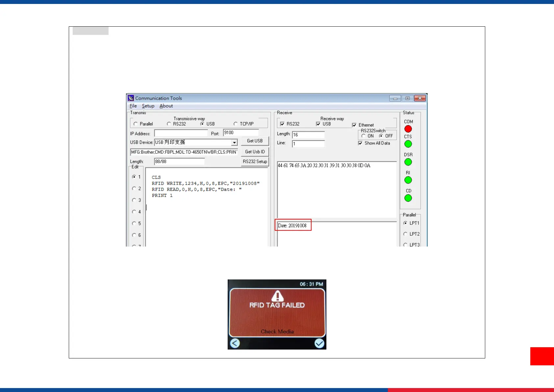Click the transmit Length field showing 88/88
This screenshot has height=392, width=554.
click(180, 162)
